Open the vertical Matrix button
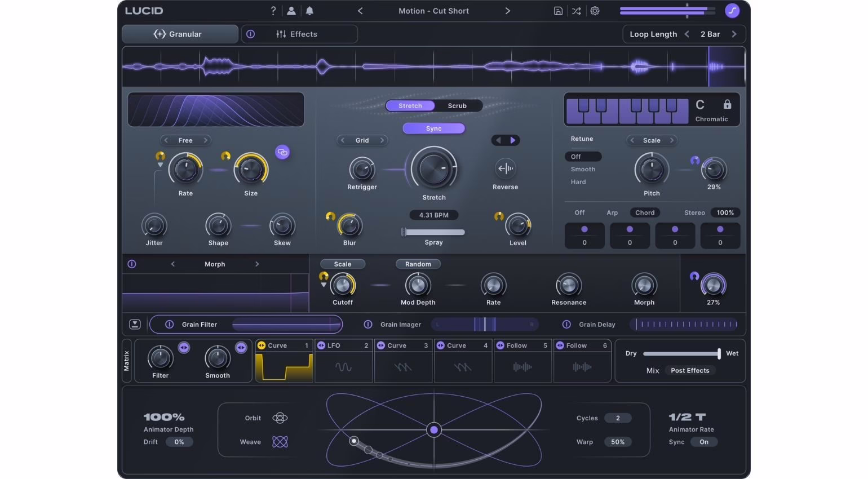Screen dimensions: 868x479 126,361
